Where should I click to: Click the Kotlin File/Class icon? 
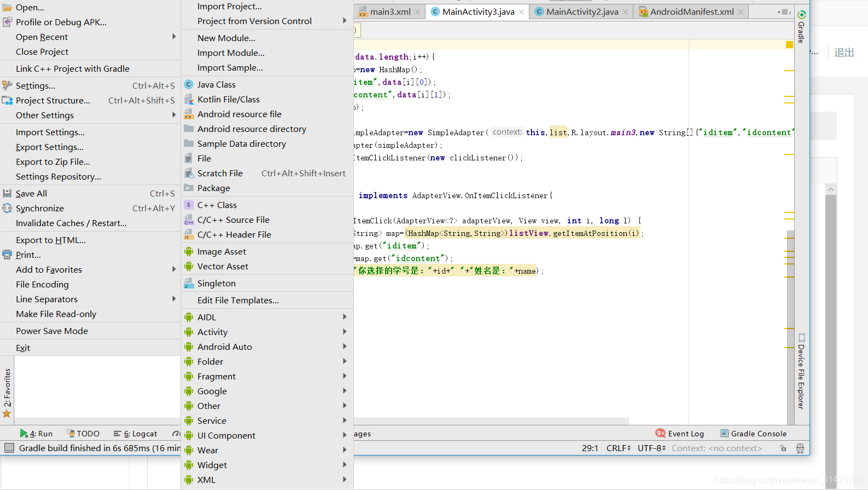189,99
